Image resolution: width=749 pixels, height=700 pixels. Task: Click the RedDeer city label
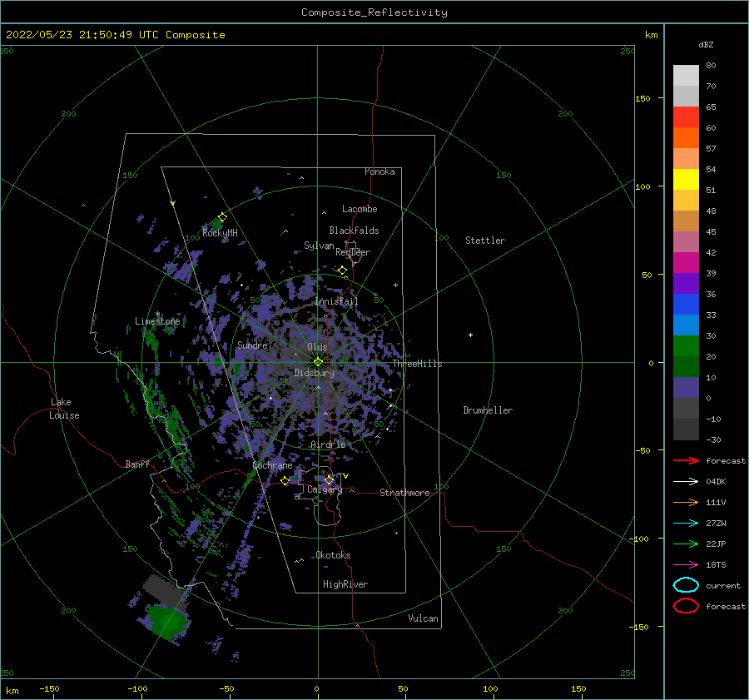(x=353, y=252)
